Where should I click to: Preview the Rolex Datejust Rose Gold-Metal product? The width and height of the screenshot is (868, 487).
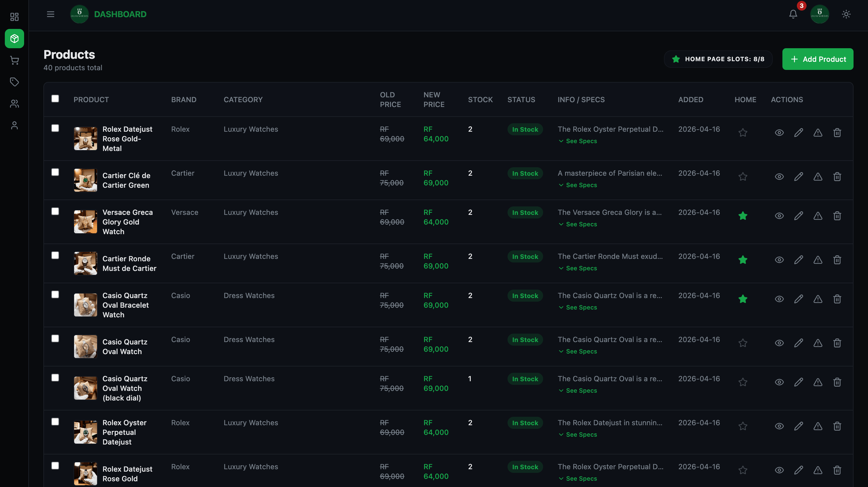(x=779, y=133)
